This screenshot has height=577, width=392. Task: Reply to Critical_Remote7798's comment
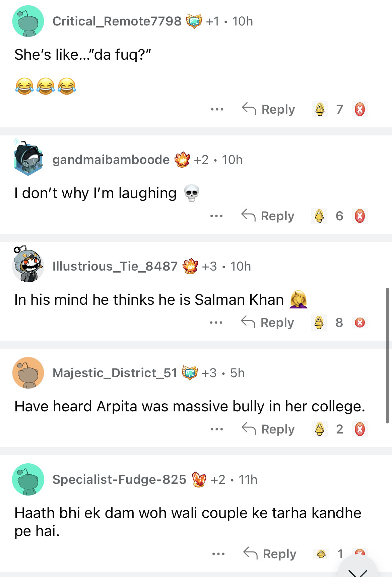click(x=269, y=109)
